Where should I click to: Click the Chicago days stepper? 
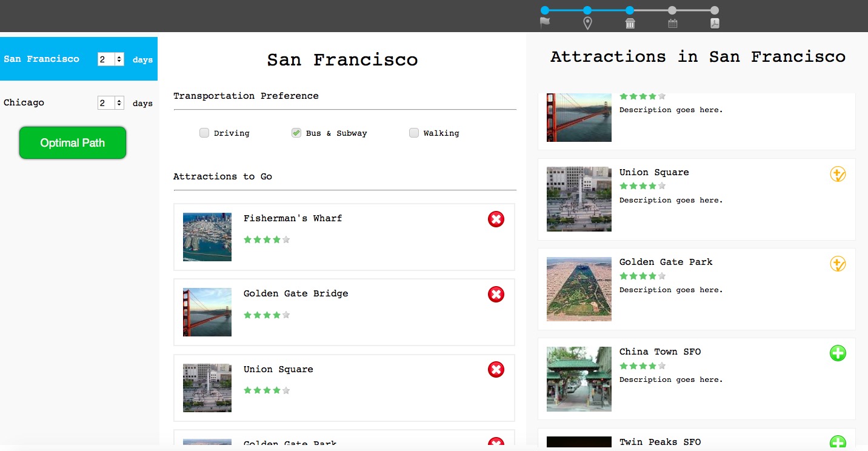click(x=119, y=103)
